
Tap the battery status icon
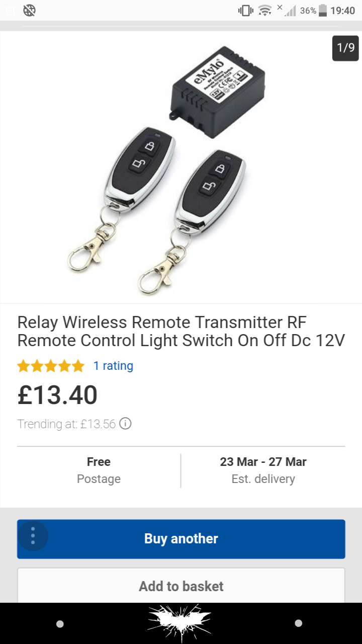[x=323, y=11]
